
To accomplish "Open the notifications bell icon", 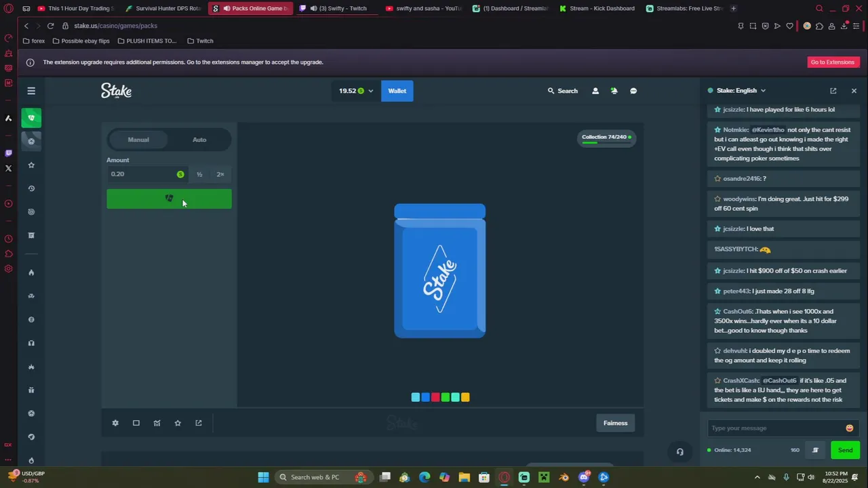I will coord(614,91).
